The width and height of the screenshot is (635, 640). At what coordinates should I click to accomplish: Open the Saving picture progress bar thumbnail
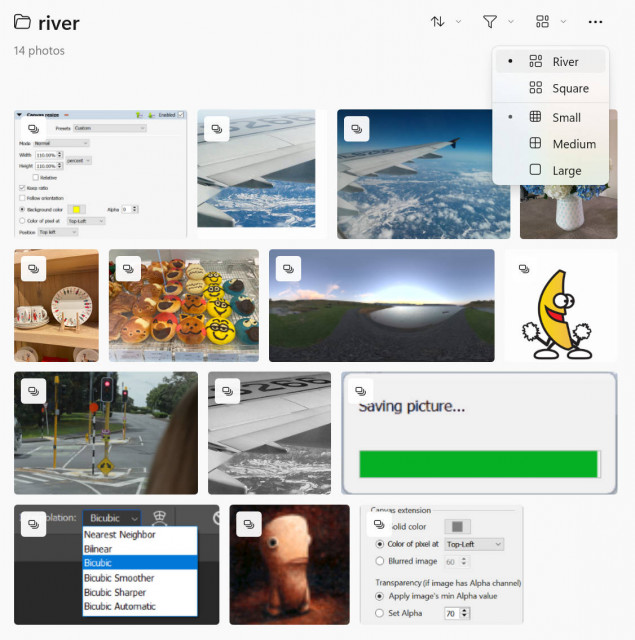click(479, 433)
